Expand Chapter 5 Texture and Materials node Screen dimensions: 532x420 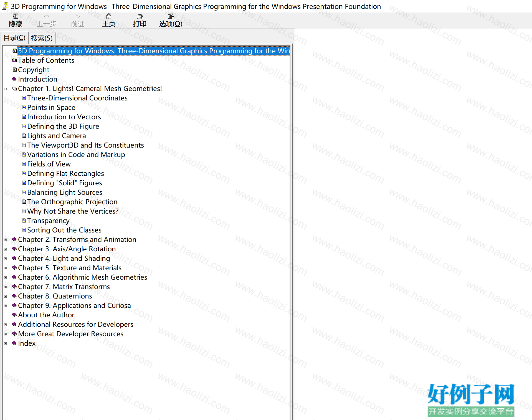click(x=5, y=268)
